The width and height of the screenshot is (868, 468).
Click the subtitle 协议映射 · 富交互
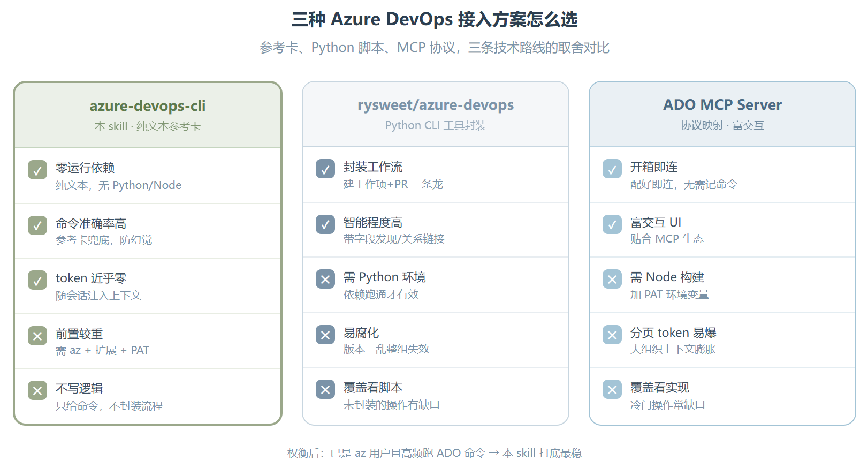pyautogui.click(x=722, y=125)
